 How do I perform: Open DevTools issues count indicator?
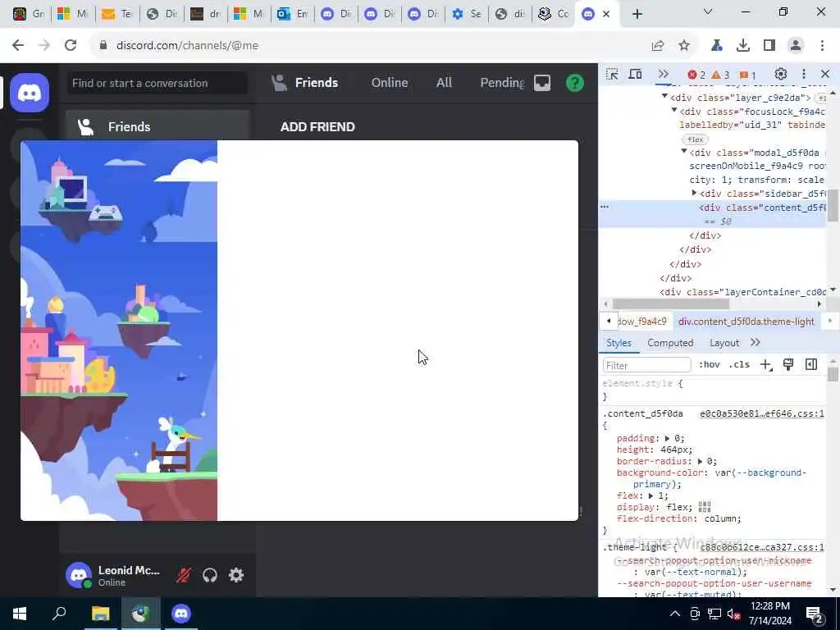point(747,75)
